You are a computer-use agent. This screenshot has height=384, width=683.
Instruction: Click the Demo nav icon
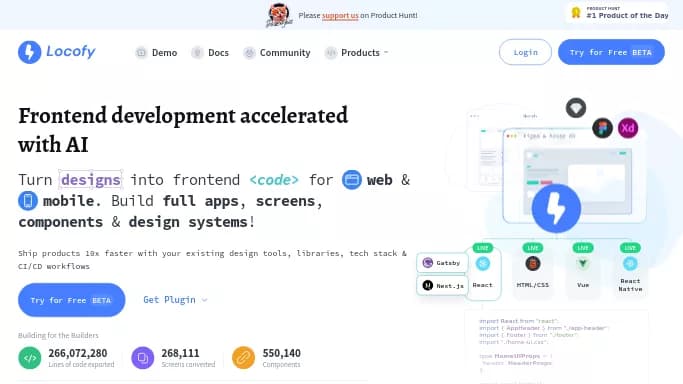pyautogui.click(x=141, y=53)
